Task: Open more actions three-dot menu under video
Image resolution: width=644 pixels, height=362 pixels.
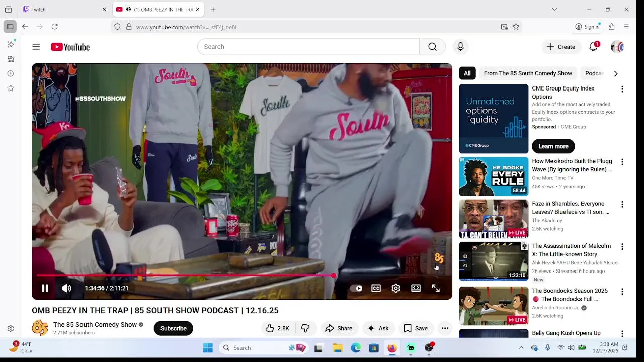Action: [x=445, y=328]
